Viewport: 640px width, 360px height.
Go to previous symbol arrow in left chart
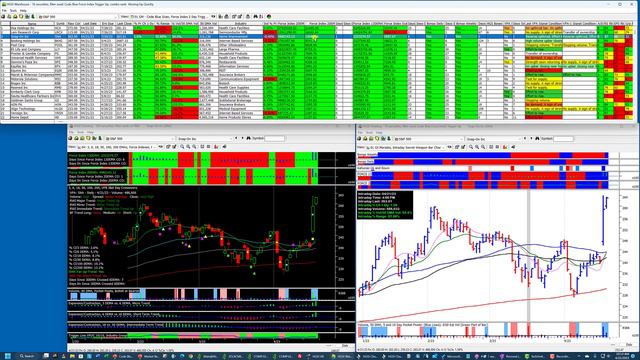click(x=236, y=138)
